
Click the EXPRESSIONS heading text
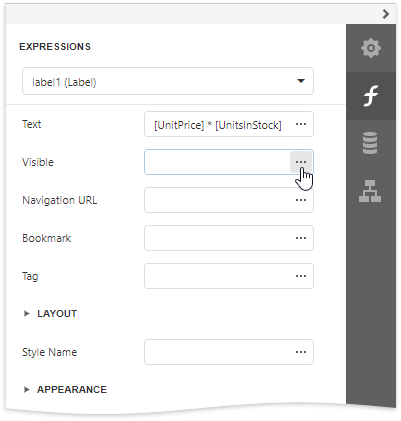[x=55, y=47]
